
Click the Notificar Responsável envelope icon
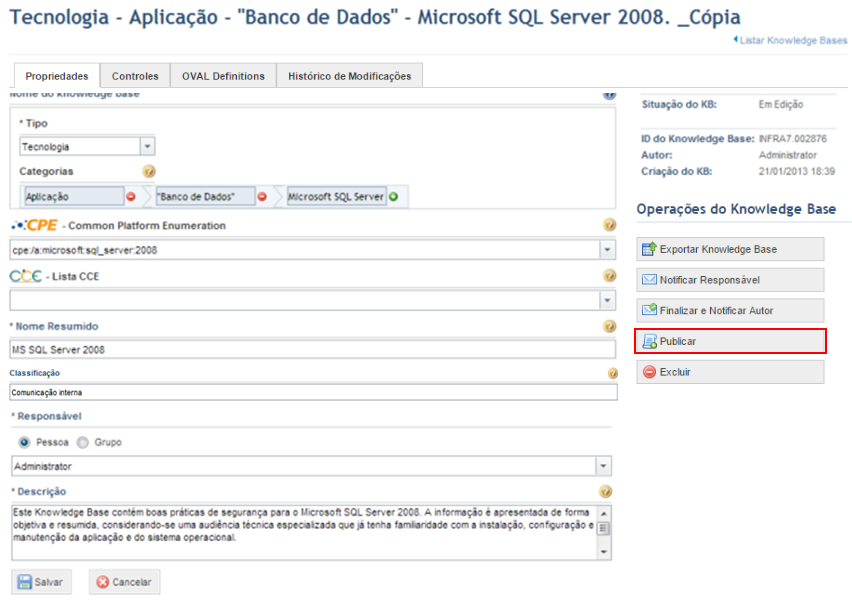tap(649, 280)
